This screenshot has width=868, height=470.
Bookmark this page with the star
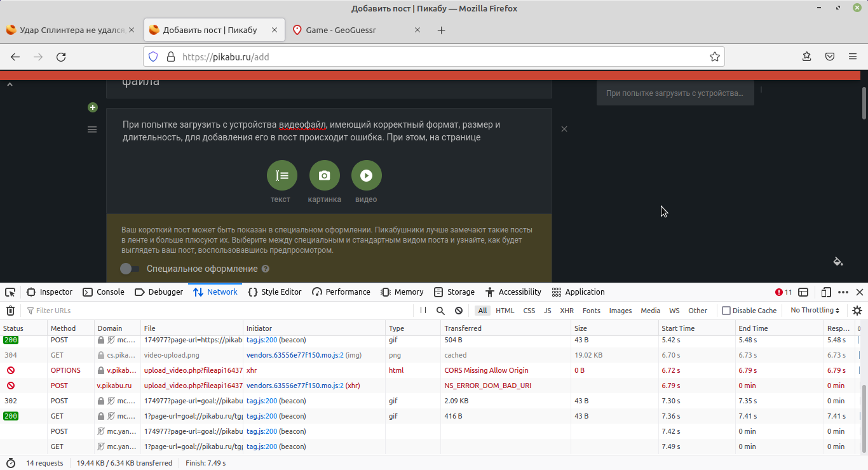(x=715, y=57)
